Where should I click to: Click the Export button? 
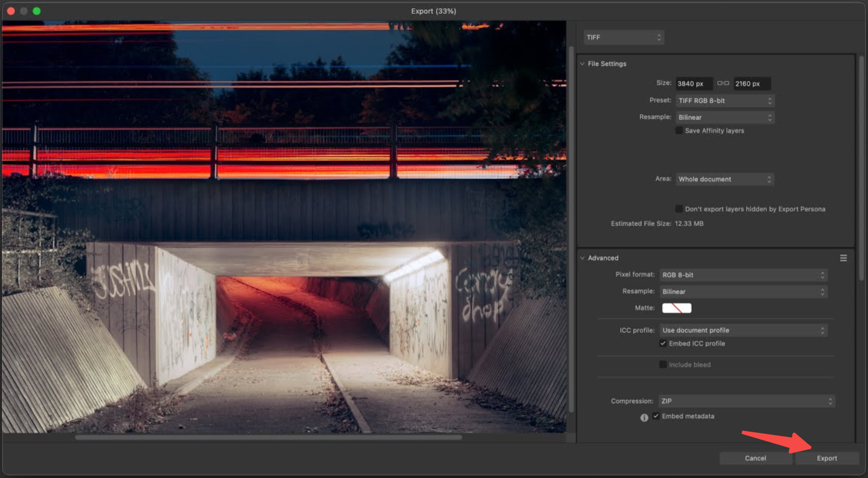pyautogui.click(x=826, y=458)
